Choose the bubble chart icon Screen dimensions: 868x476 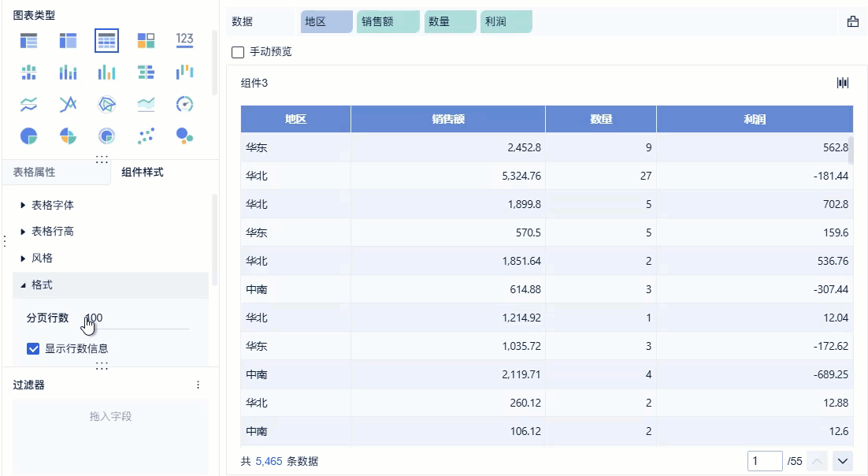(x=184, y=136)
